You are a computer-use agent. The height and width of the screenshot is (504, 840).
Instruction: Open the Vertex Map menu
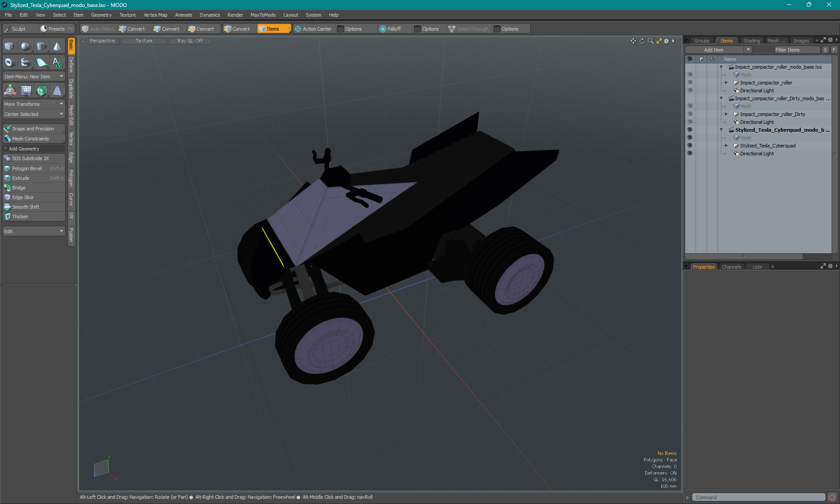coord(155,15)
